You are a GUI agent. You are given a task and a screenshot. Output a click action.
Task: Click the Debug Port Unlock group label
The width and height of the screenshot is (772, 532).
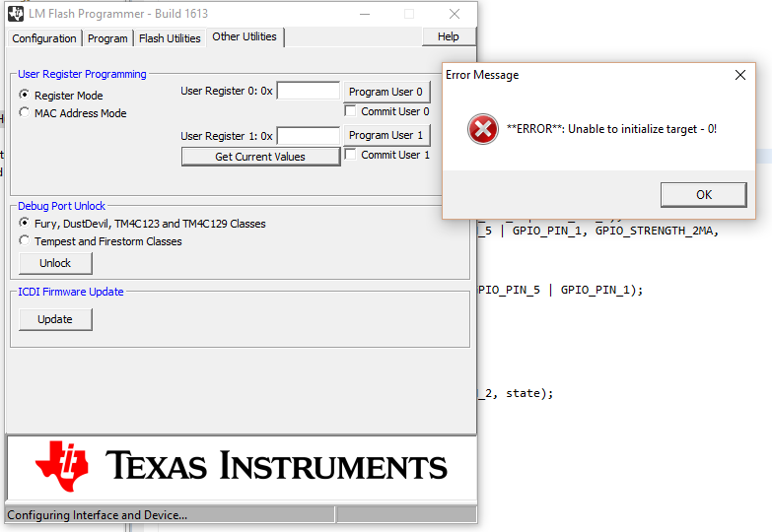tap(61, 206)
